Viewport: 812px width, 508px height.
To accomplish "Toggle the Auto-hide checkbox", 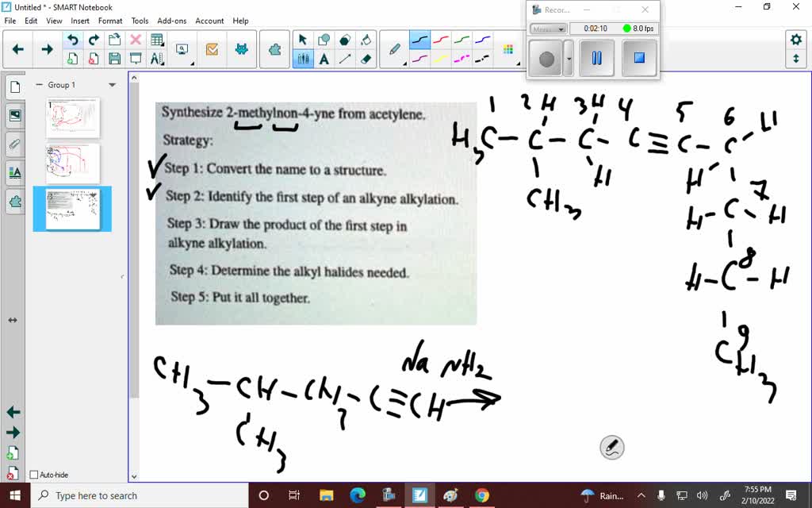I will (36, 475).
